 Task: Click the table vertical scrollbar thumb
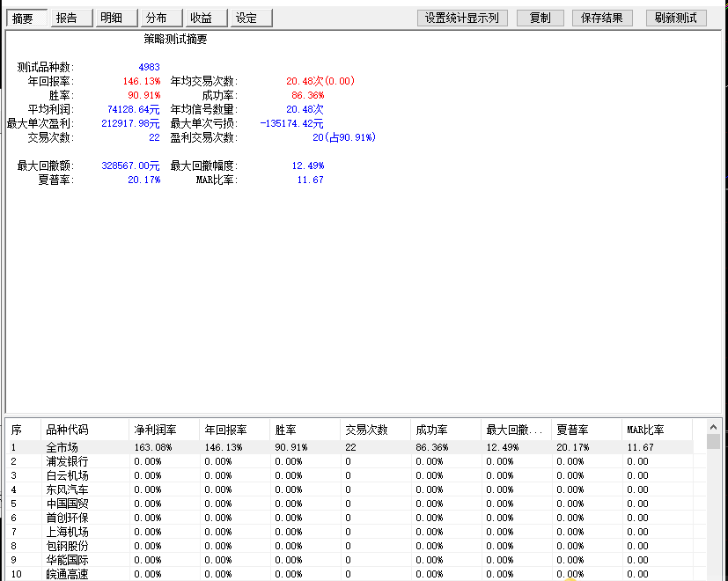[714, 441]
